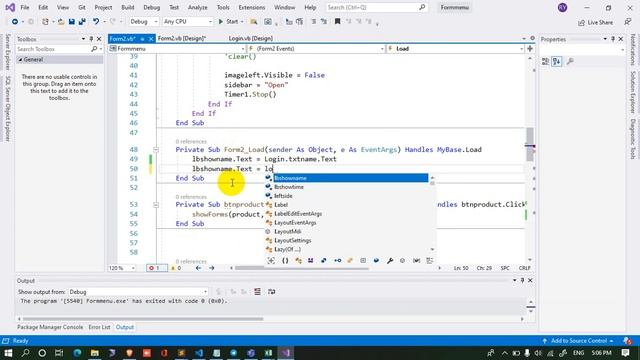
Task: Start debugging with the green Start button
Action: coord(228,22)
